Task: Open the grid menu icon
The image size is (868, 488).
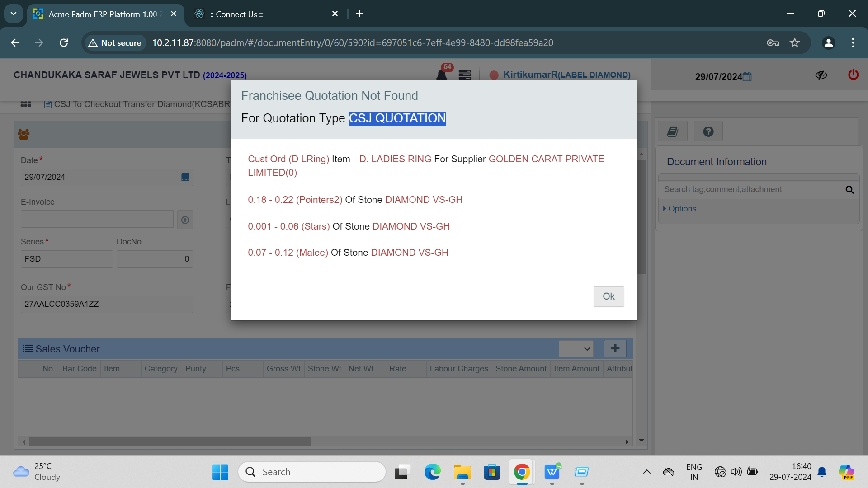Action: 26,104
